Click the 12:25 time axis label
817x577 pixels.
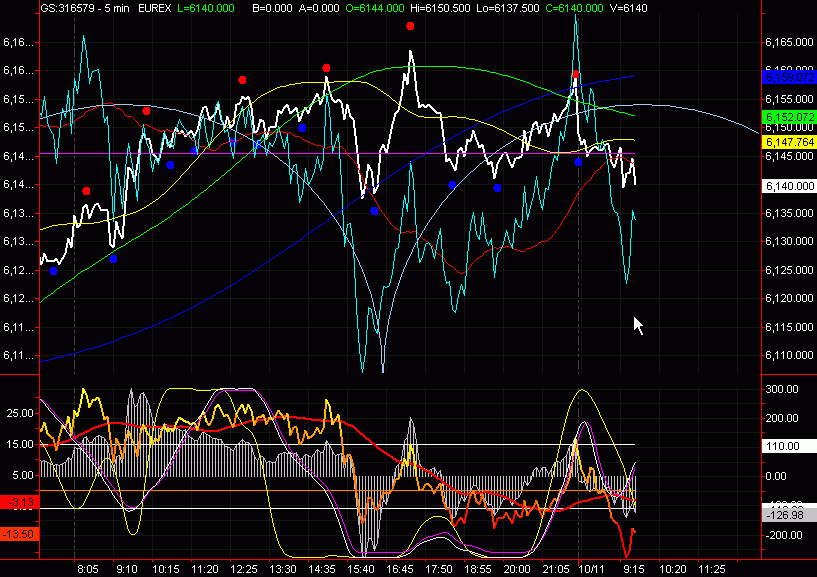(x=244, y=569)
